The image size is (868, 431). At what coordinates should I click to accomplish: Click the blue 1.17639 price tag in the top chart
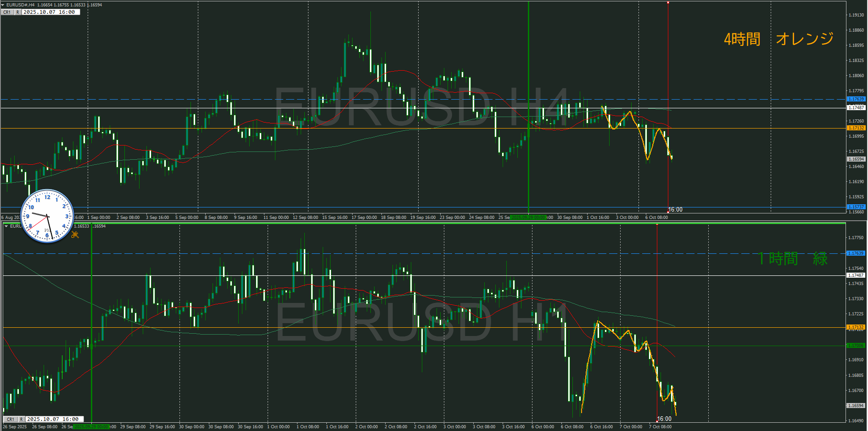point(856,99)
